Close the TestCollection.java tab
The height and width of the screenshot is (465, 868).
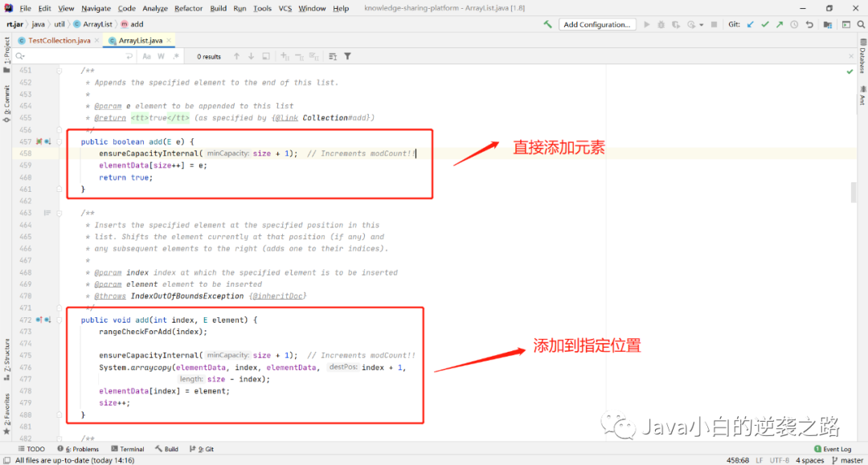coord(97,40)
